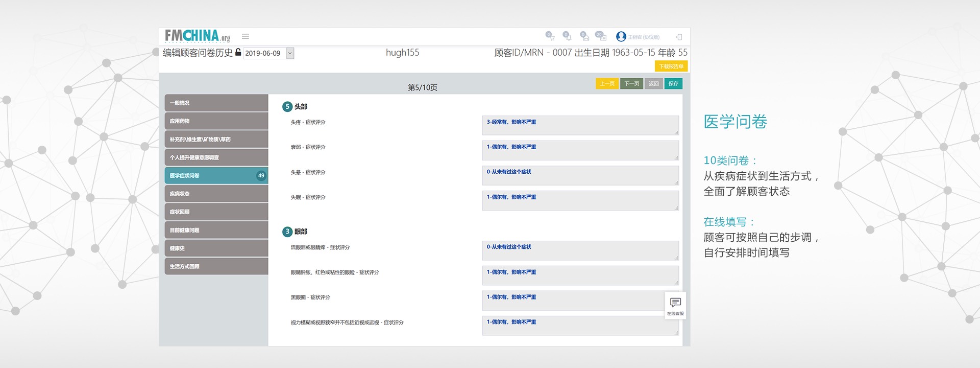
Task: Open the 在线客服 chat widget
Action: point(675,306)
